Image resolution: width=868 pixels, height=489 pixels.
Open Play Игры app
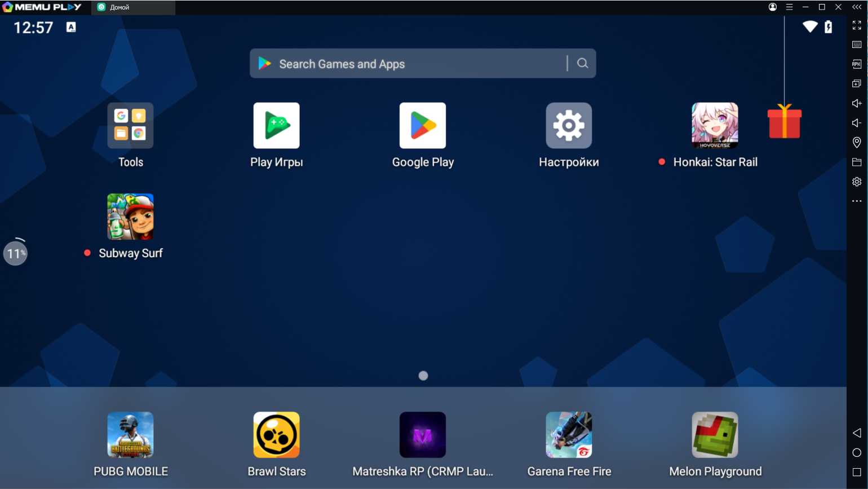tap(276, 126)
